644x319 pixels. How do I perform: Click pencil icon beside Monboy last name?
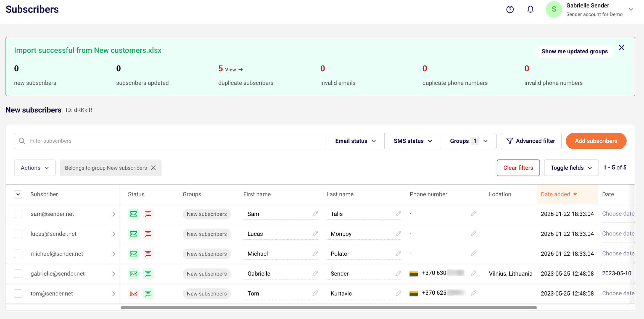coord(398,234)
